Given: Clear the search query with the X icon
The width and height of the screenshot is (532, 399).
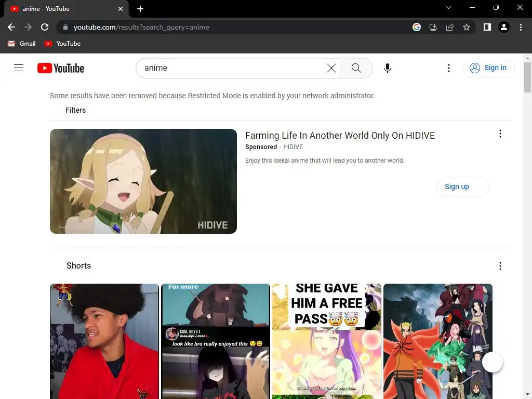Looking at the screenshot, I should tap(331, 68).
